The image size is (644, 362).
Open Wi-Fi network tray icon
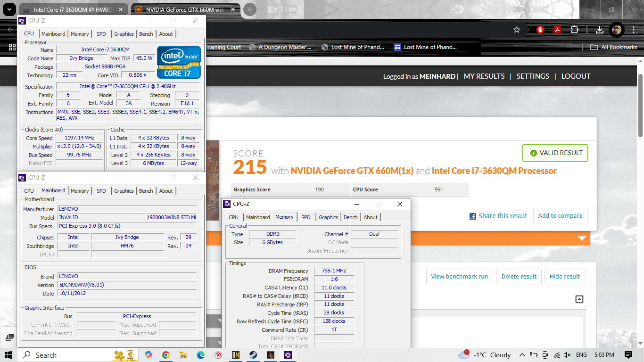557,355
